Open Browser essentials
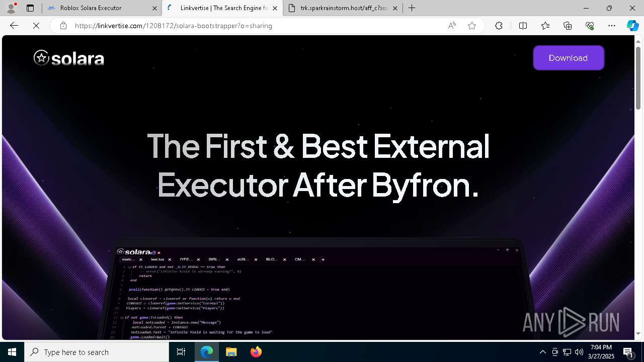The image size is (644, 362). pyautogui.click(x=590, y=26)
